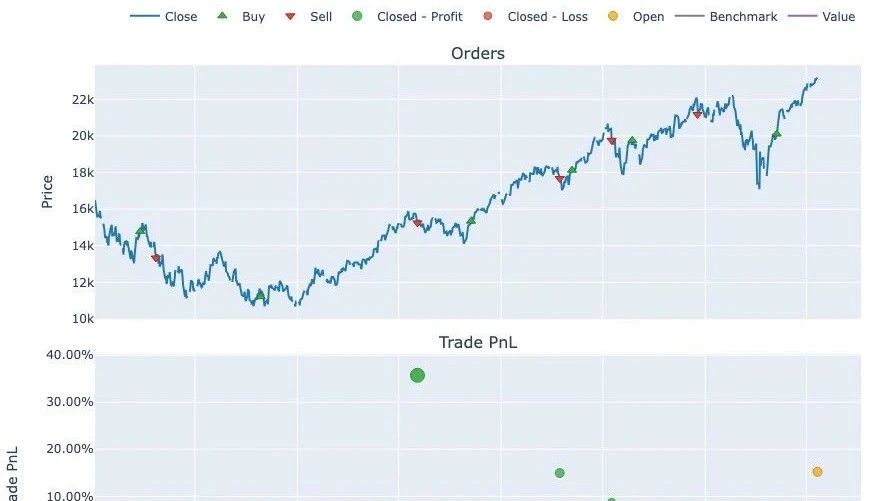Click the leftmost Sell marker on the price chart
This screenshot has height=501, width=891.
(156, 259)
